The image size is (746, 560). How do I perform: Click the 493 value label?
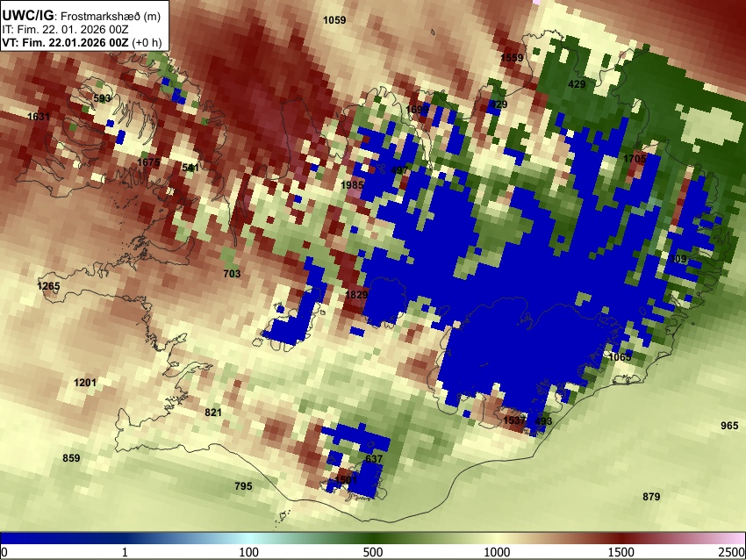pyautogui.click(x=543, y=421)
